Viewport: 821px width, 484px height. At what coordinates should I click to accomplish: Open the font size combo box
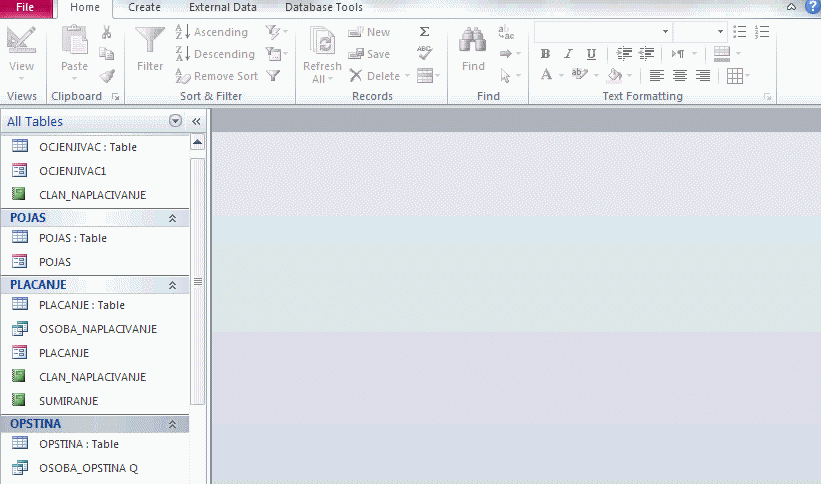coord(700,32)
